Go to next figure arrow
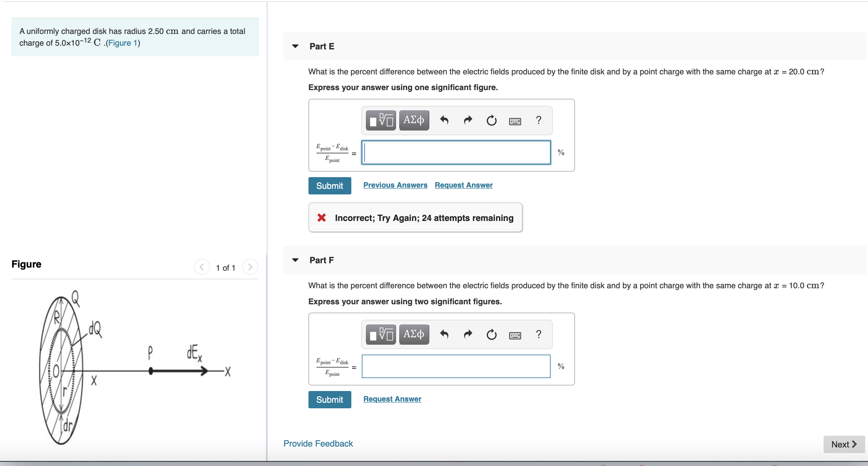 click(x=250, y=267)
